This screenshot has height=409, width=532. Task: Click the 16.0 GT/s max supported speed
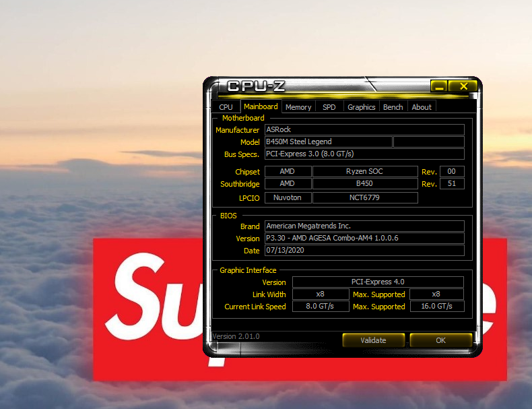pyautogui.click(x=436, y=306)
